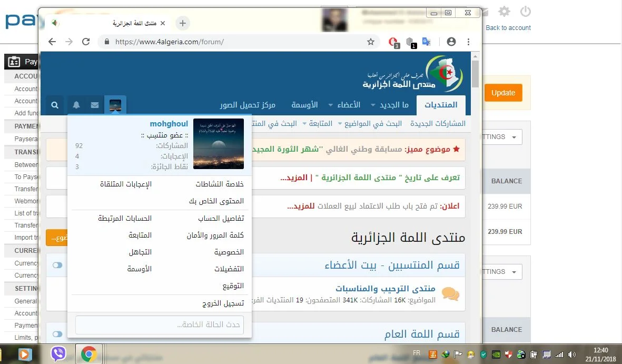
Task: Collapse the قسم المنتسبين category toggle
Action: [57, 265]
